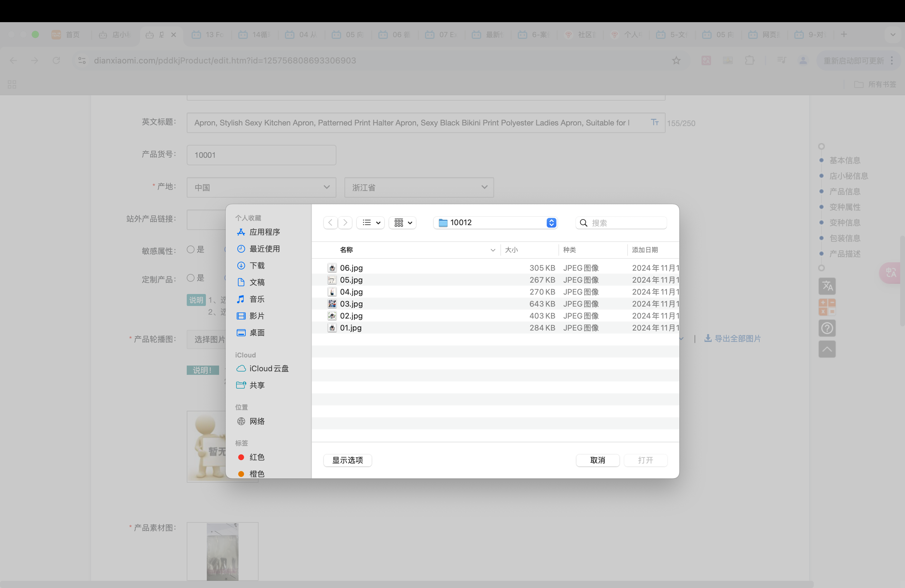The image size is (905, 588).
Task: Expand the 浙江省 province dropdown
Action: (419, 187)
